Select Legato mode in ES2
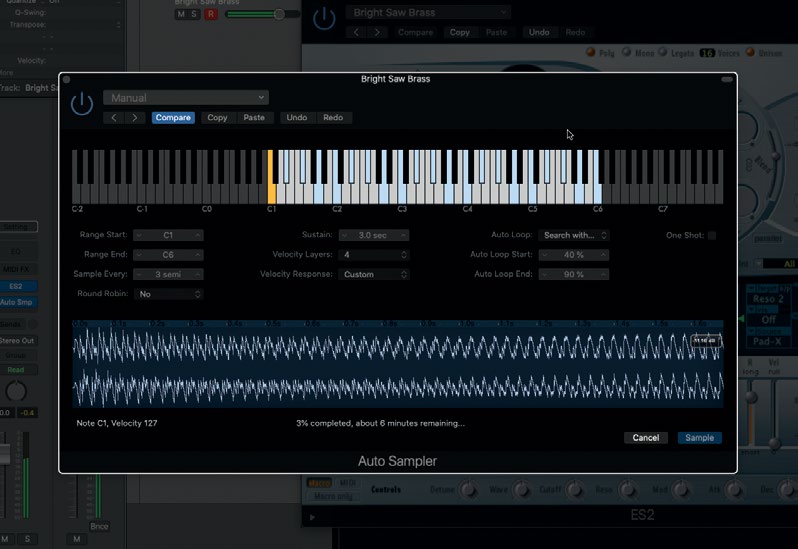Image resolution: width=798 pixels, height=549 pixels. 663,52
